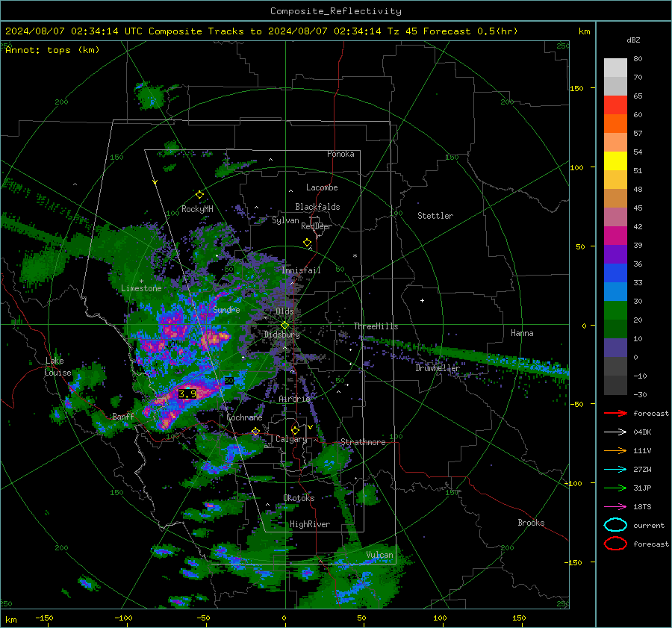Screen dimensions: 672x628
Task: Click the Innisfail town label
Action: coord(301,270)
